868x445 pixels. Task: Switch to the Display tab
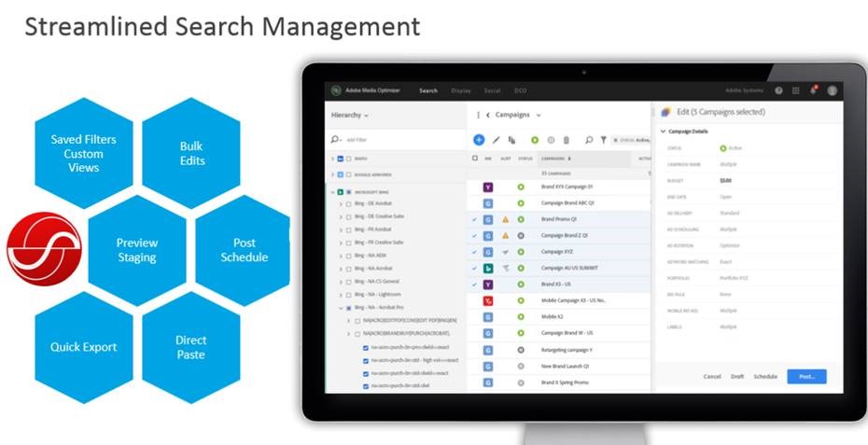coord(460,90)
